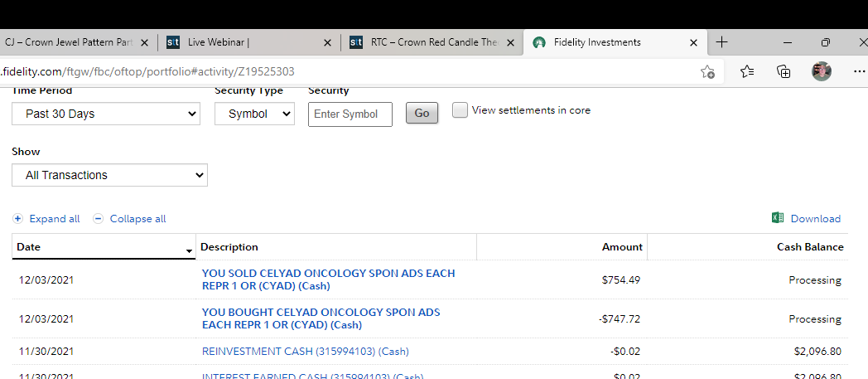The image size is (868, 379).
Task: Expand the All Transactions show dropdown
Action: [109, 175]
